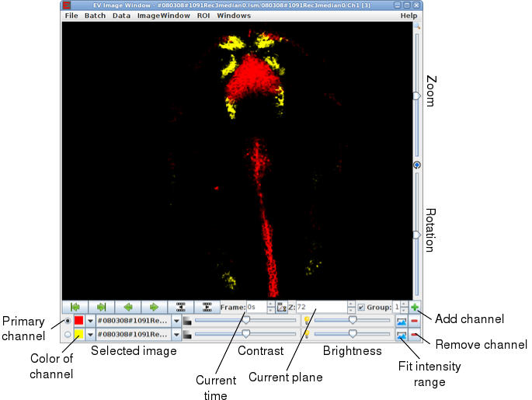The image size is (532, 400).
Task: Jump to the first frame
Action: click(x=75, y=307)
